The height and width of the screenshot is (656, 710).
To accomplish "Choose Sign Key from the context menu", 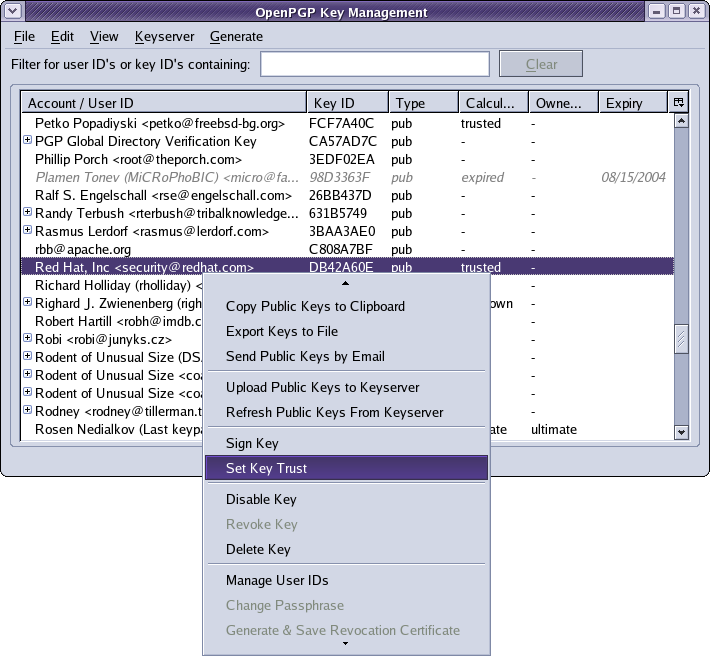I will (346, 443).
